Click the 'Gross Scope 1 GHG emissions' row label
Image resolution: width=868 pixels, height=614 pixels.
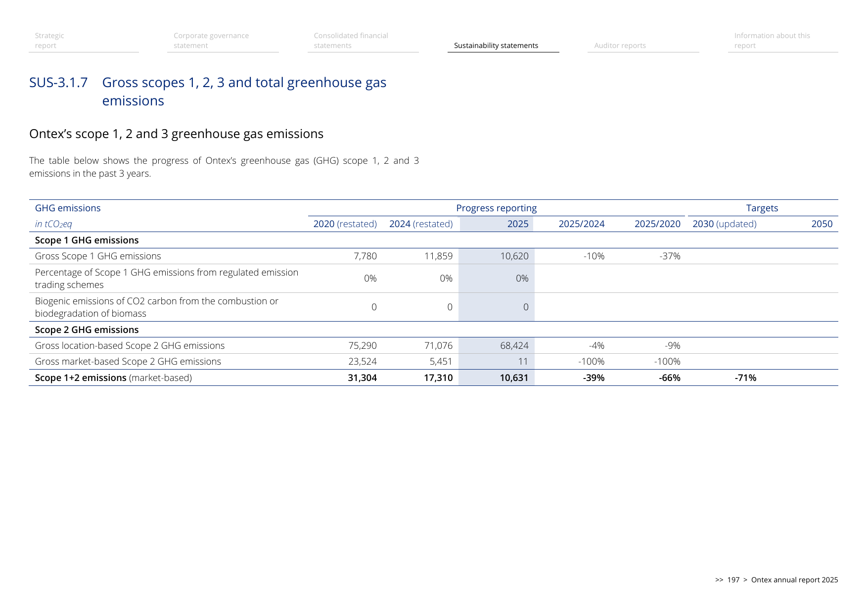coord(98,256)
